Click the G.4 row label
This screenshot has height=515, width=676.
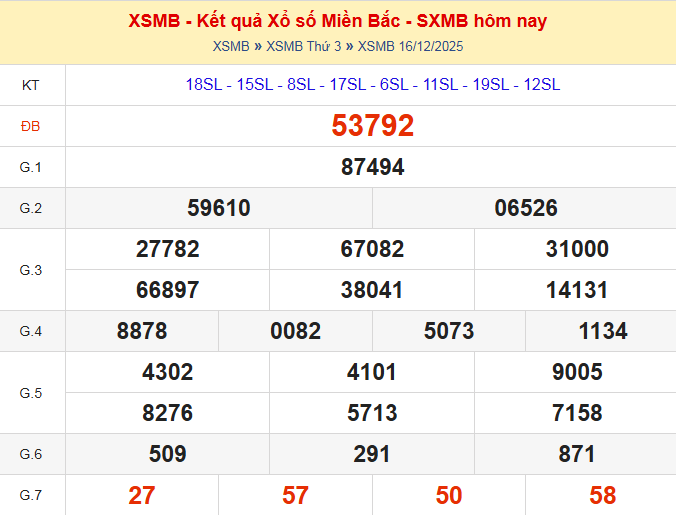31,331
